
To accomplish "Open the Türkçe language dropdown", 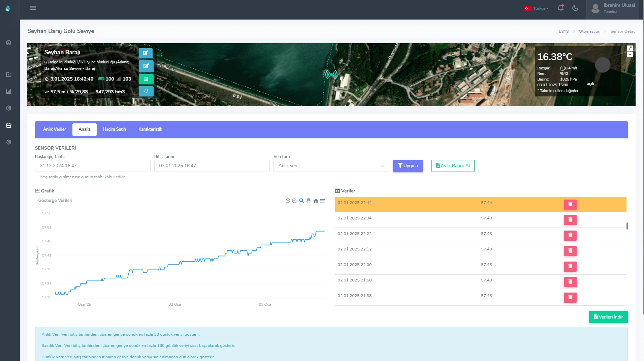I will [x=537, y=8].
